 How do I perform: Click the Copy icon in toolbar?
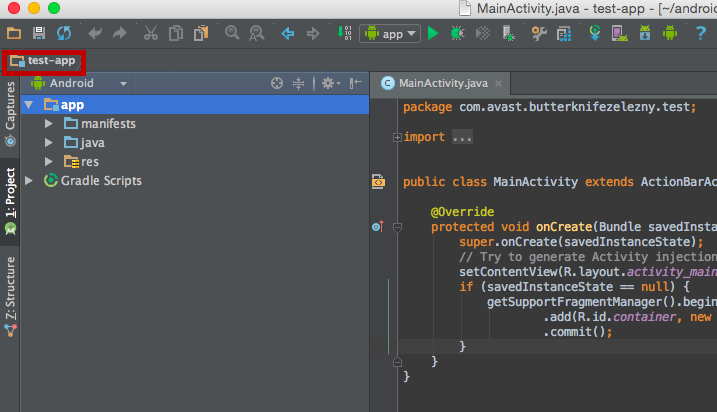tap(176, 33)
